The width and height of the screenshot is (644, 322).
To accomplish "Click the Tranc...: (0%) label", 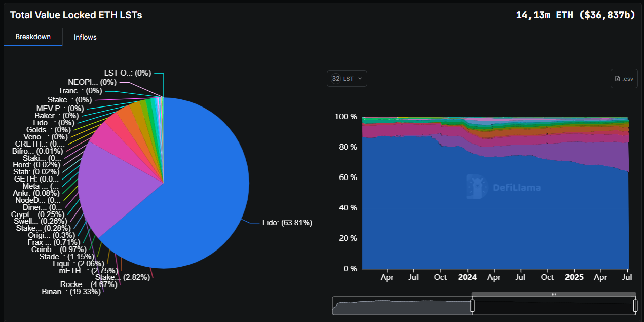I will 80,91.
